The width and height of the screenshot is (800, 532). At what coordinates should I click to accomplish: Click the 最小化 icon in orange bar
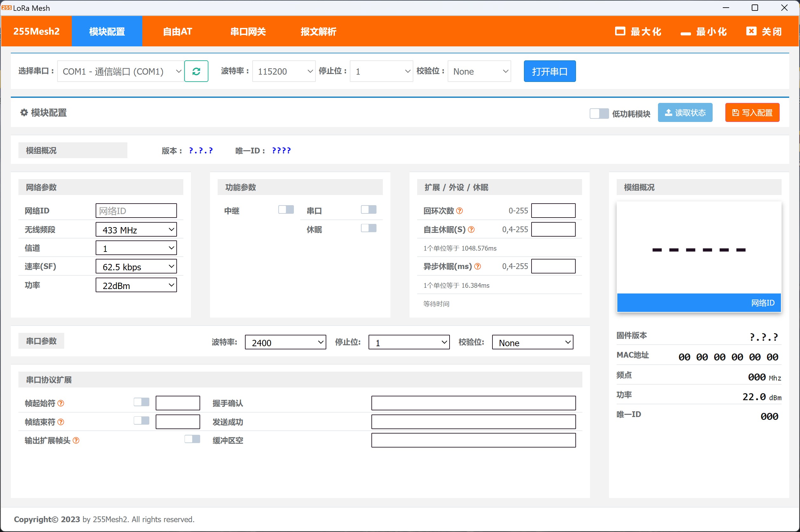(685, 34)
